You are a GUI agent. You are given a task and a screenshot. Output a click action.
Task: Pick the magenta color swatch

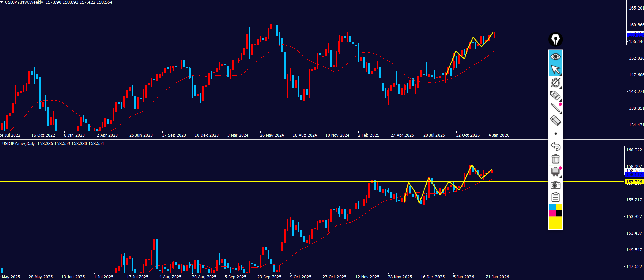pyautogui.click(x=552, y=213)
